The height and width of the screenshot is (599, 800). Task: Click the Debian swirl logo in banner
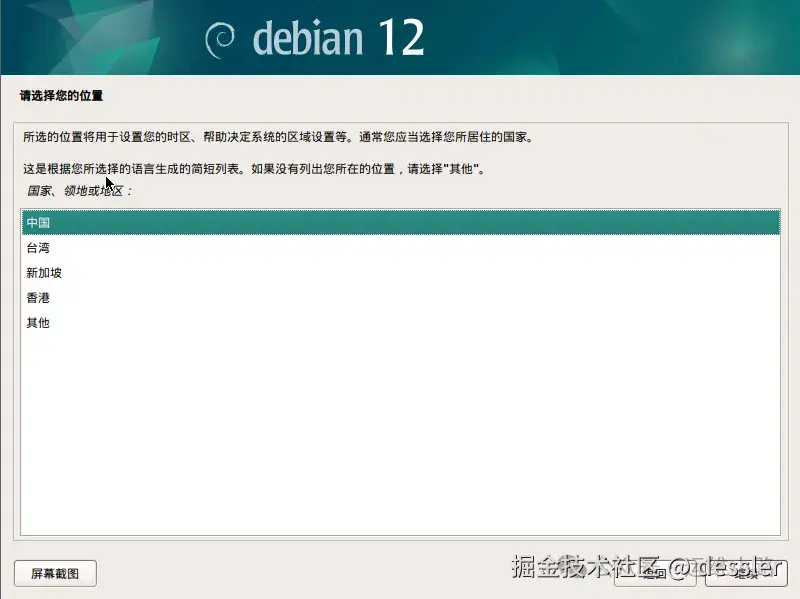(219, 40)
